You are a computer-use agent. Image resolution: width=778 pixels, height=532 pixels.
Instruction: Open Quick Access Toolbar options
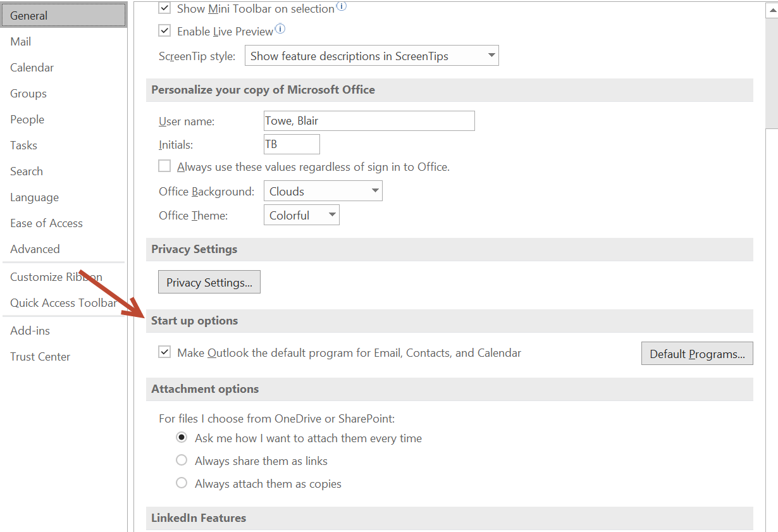63,303
